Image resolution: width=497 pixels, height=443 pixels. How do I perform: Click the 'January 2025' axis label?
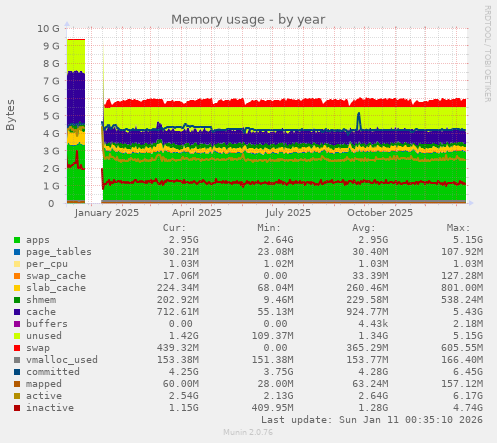click(x=107, y=213)
